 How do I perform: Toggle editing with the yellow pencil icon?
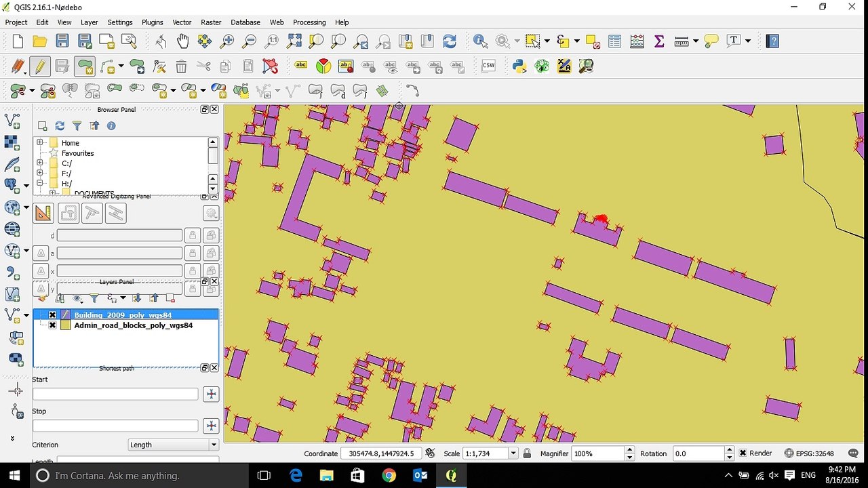click(40, 66)
